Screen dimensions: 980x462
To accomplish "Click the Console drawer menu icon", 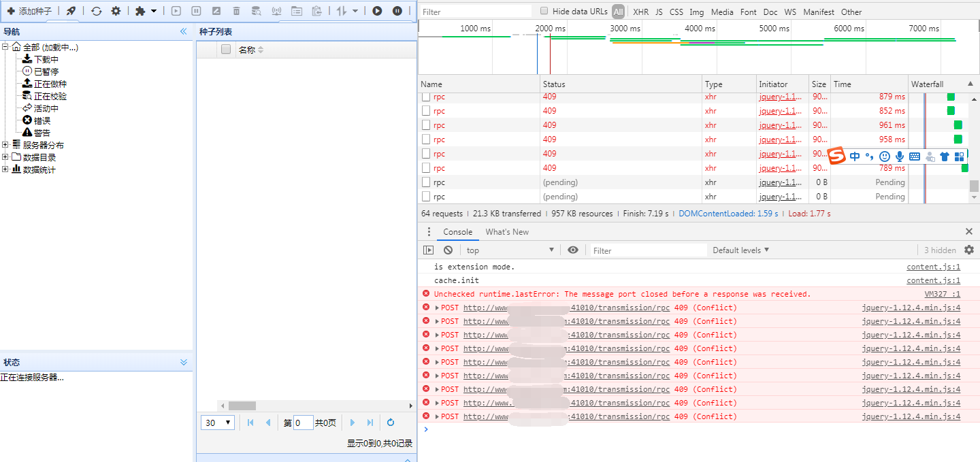I will [429, 232].
